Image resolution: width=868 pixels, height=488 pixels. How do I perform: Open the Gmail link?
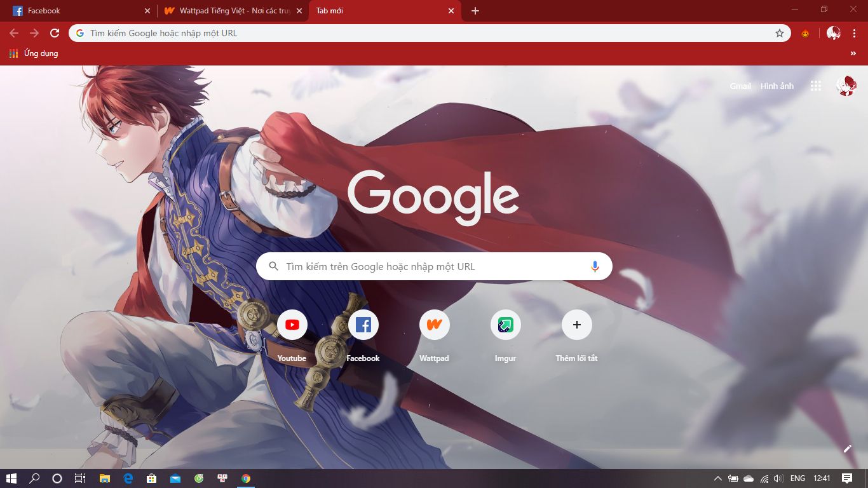740,86
